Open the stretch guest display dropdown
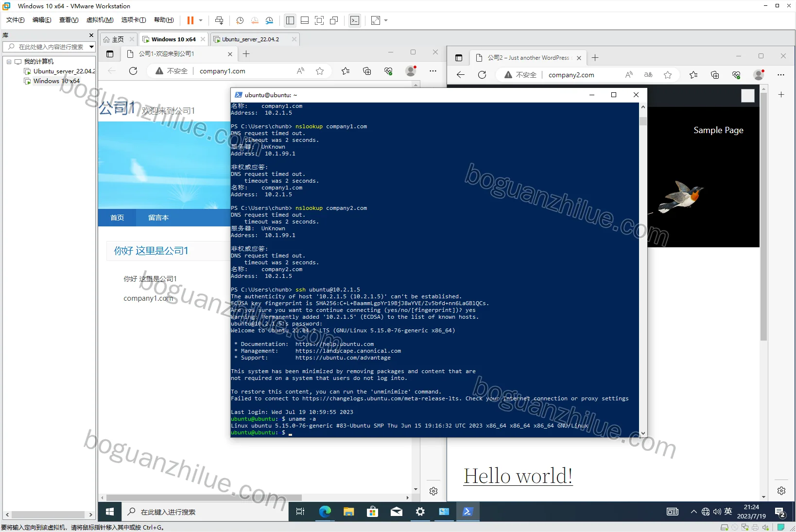Viewport: 796px width, 532px height. pos(386,20)
